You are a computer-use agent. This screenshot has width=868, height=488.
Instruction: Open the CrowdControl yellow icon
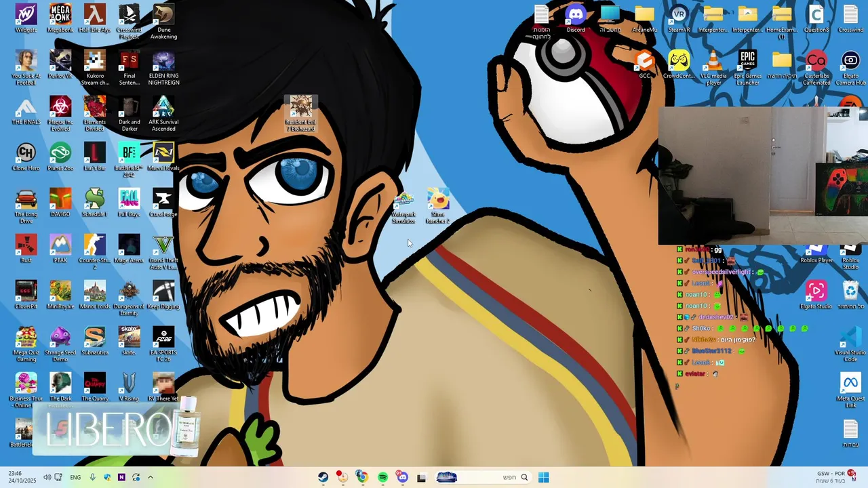tap(679, 64)
